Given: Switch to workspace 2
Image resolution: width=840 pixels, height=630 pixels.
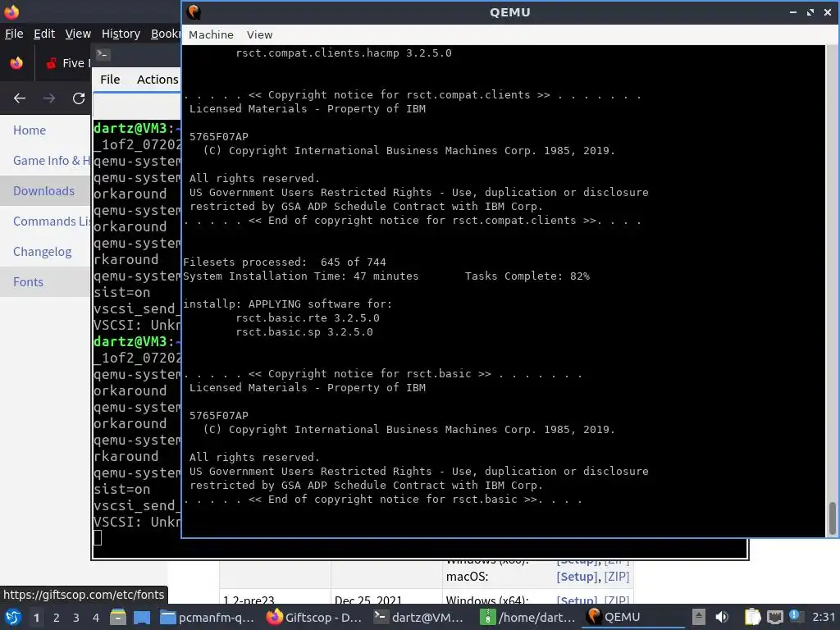Looking at the screenshot, I should coord(57,618).
